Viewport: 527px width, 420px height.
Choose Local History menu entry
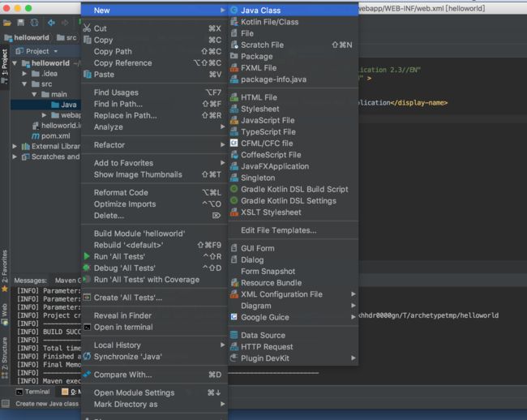point(154,345)
